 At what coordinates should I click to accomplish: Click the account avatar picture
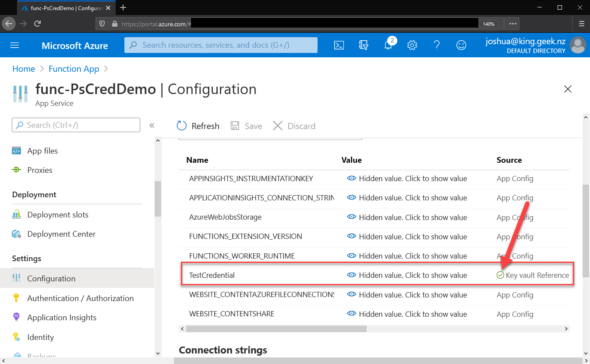(x=578, y=45)
